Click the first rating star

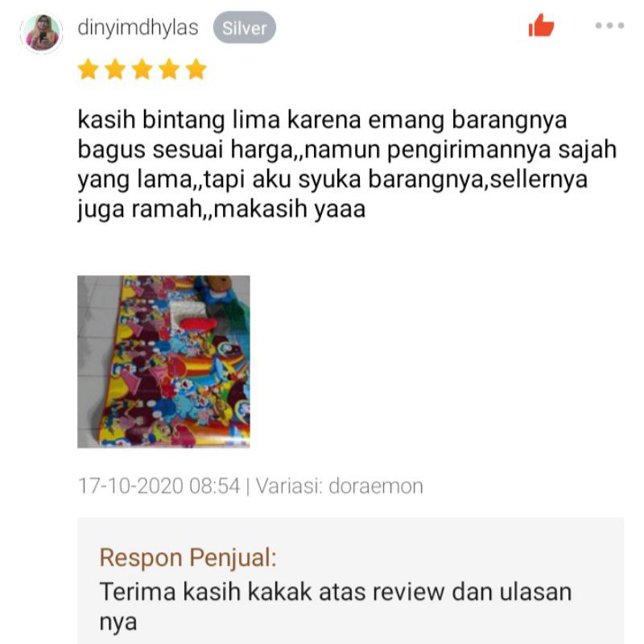pyautogui.click(x=89, y=69)
